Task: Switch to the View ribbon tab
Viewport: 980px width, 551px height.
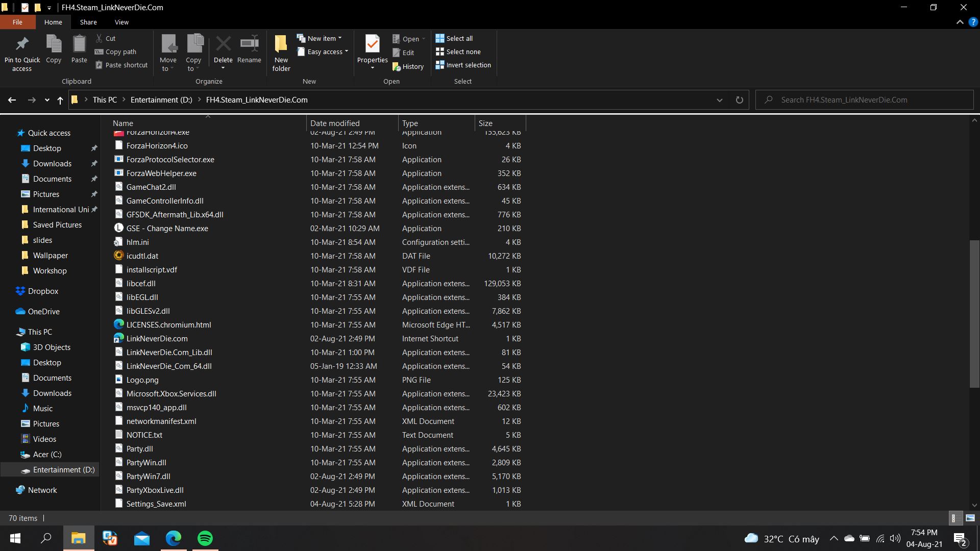Action: pos(121,22)
